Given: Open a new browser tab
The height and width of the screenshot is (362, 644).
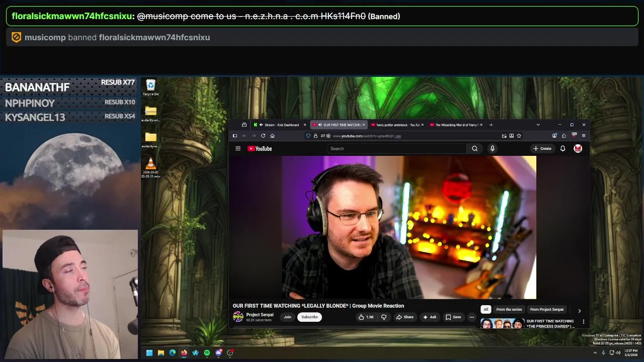Looking at the screenshot, I should 491,125.
